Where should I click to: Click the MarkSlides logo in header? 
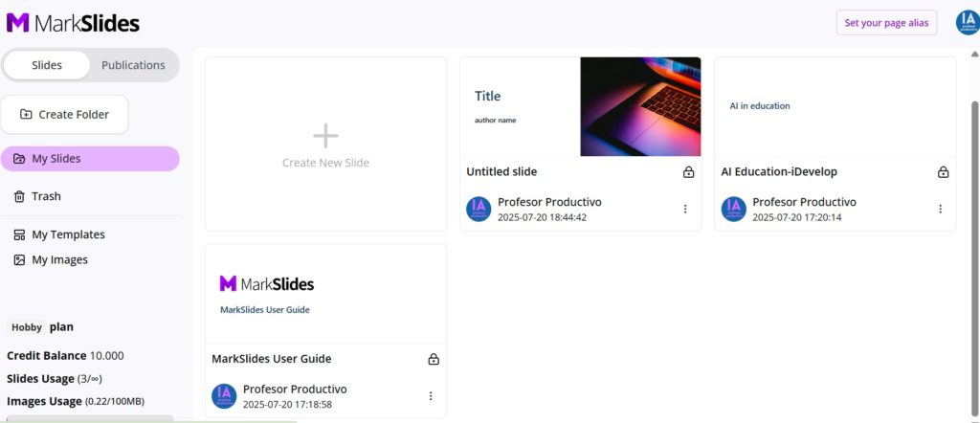73,23
